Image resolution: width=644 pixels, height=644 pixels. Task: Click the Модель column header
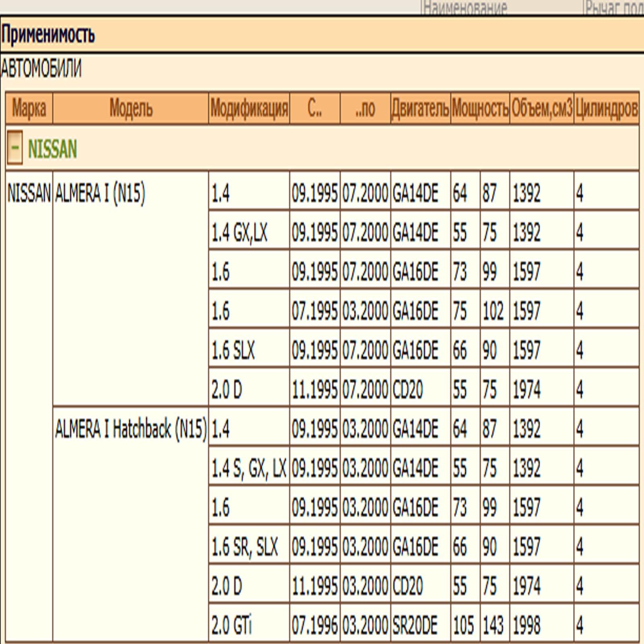pos(131,108)
